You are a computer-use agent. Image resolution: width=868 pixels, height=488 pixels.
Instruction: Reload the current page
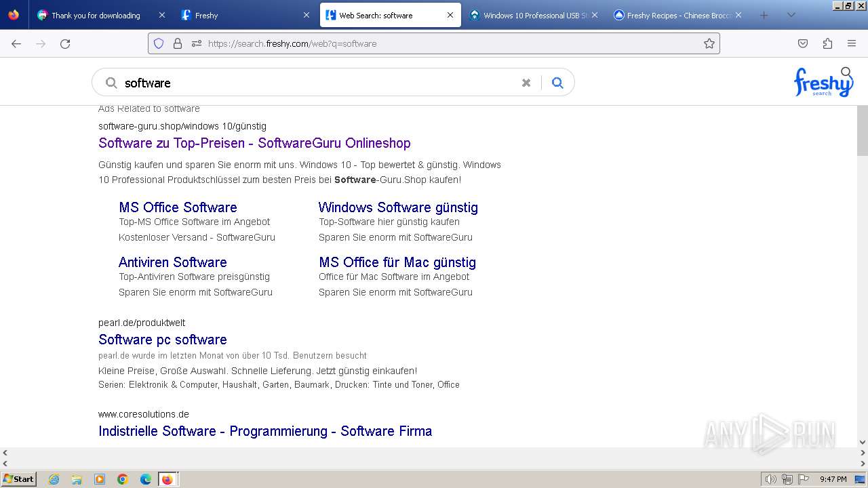click(x=65, y=43)
